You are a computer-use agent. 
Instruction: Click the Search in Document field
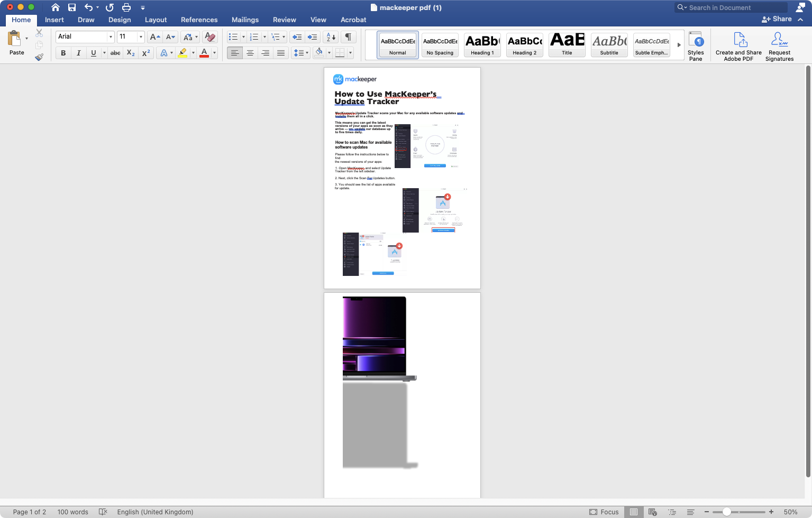[731, 7]
